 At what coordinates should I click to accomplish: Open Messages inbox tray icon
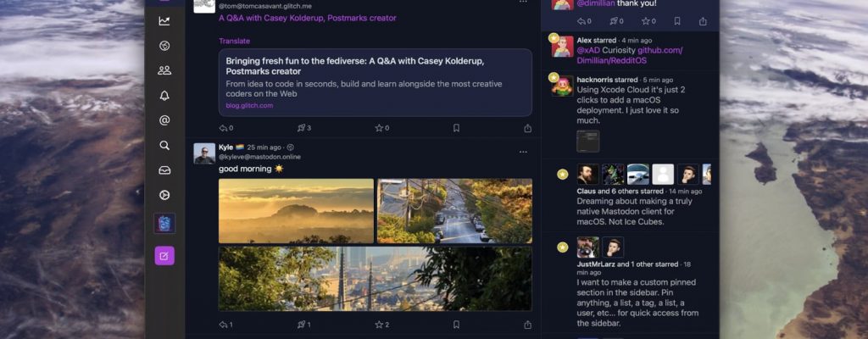[x=164, y=170]
